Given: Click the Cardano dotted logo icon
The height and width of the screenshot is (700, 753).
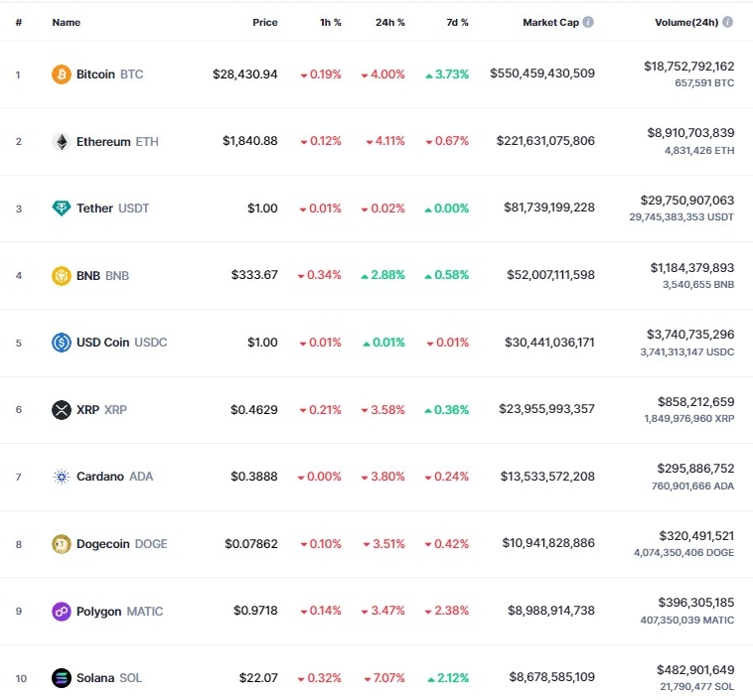Looking at the screenshot, I should [x=62, y=477].
